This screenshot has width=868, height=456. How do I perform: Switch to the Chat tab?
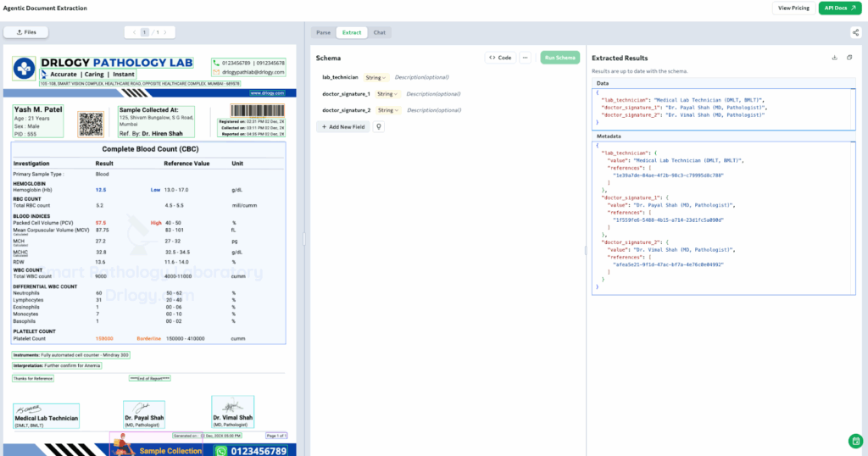379,32
